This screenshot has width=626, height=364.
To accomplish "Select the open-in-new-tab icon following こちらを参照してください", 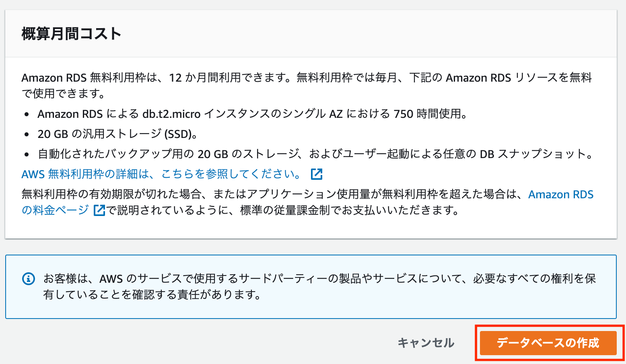I will click(317, 174).
